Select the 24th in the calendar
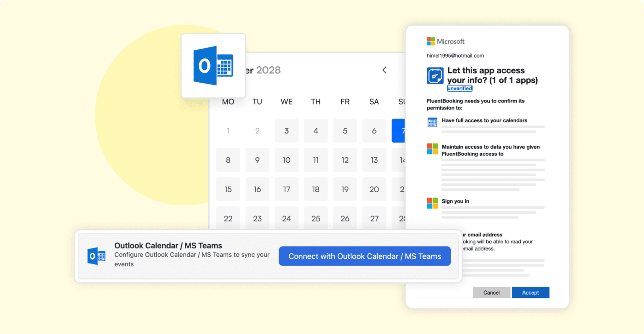This screenshot has width=644, height=334. coord(286,219)
